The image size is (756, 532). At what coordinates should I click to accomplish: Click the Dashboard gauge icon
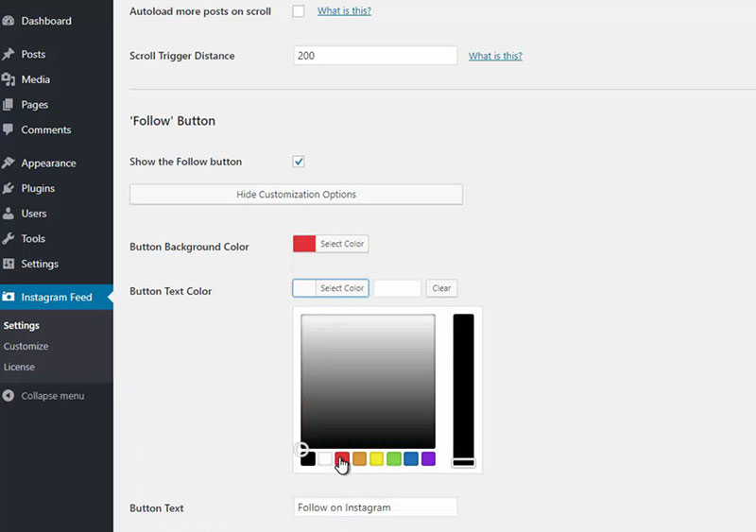click(9, 21)
